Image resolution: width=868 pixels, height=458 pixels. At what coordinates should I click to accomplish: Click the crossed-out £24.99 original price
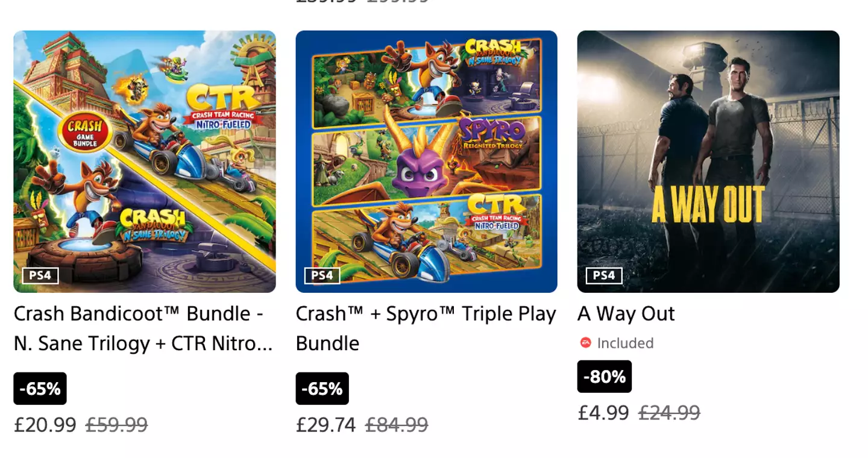tap(669, 413)
